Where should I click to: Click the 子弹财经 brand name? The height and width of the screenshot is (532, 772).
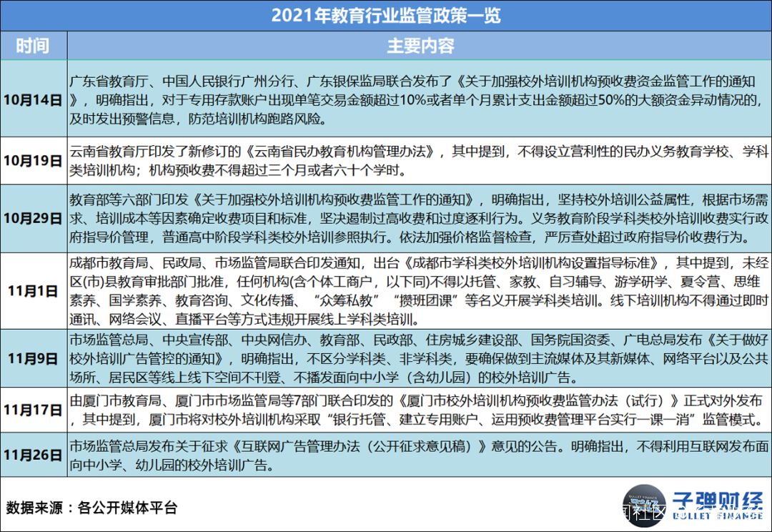click(x=718, y=501)
